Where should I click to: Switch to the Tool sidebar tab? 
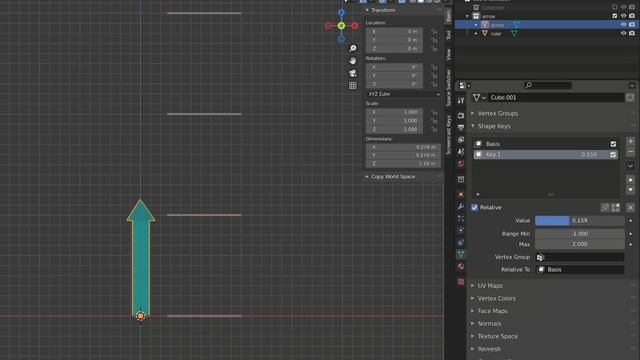[448, 35]
